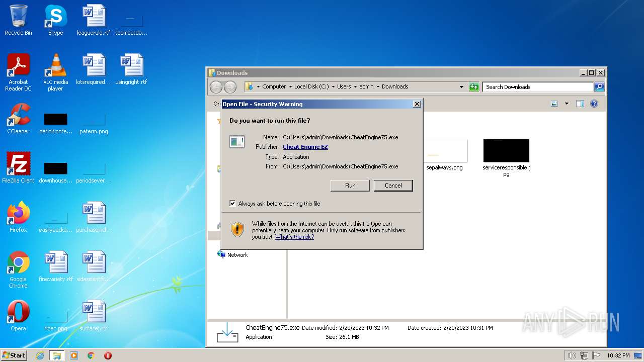Open purchaseincl rtf desktop file
The height and width of the screenshot is (362, 644).
pyautogui.click(x=94, y=217)
